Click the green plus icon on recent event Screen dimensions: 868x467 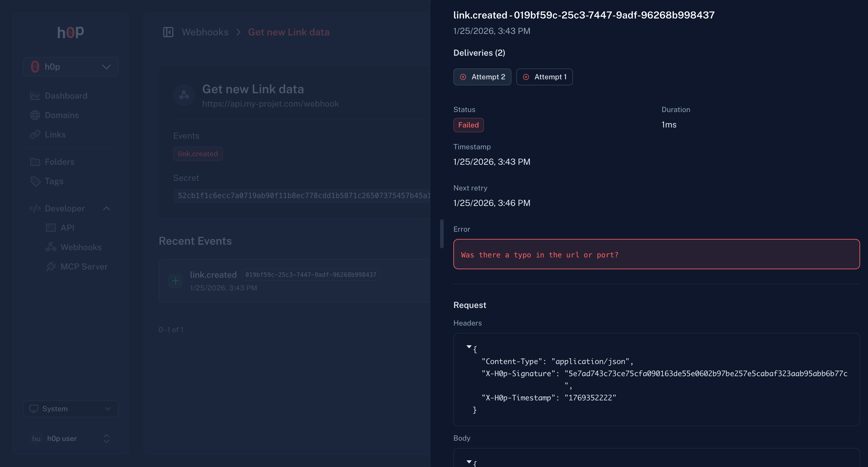click(x=175, y=280)
